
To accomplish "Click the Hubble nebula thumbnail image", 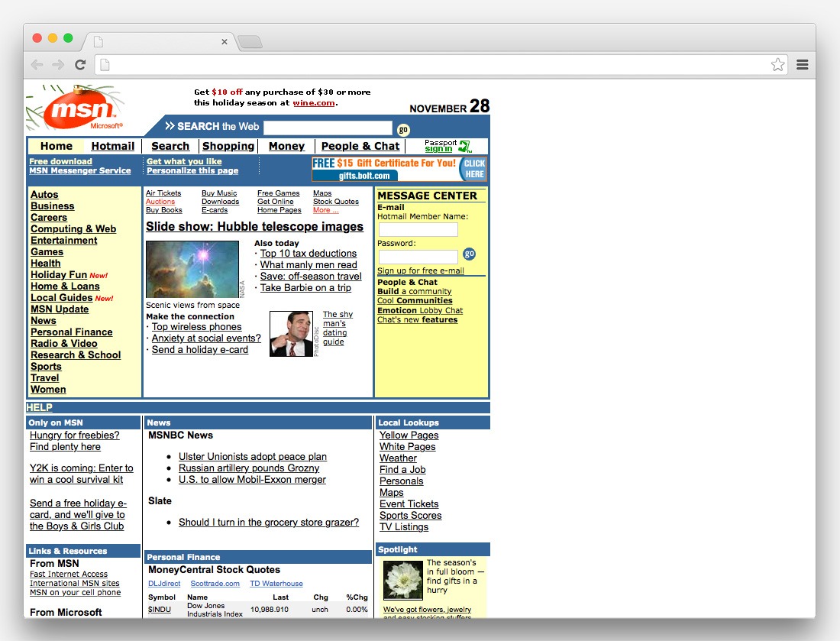I will pyautogui.click(x=192, y=269).
